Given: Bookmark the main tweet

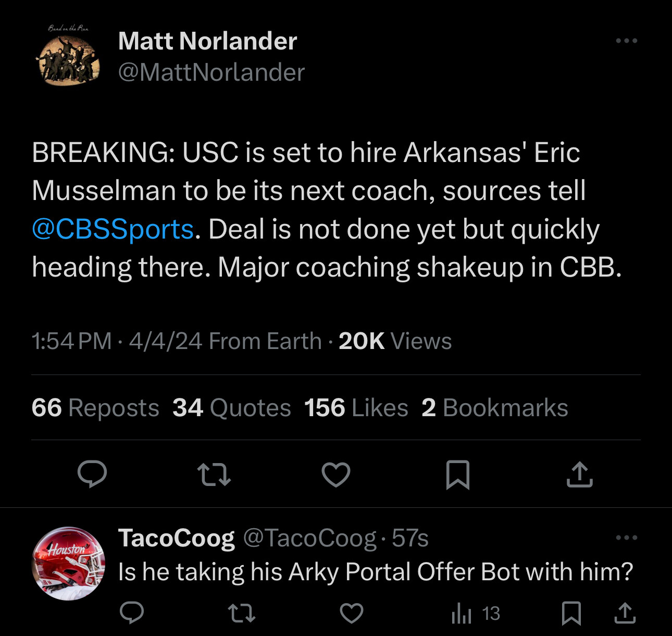Looking at the screenshot, I should point(458,474).
